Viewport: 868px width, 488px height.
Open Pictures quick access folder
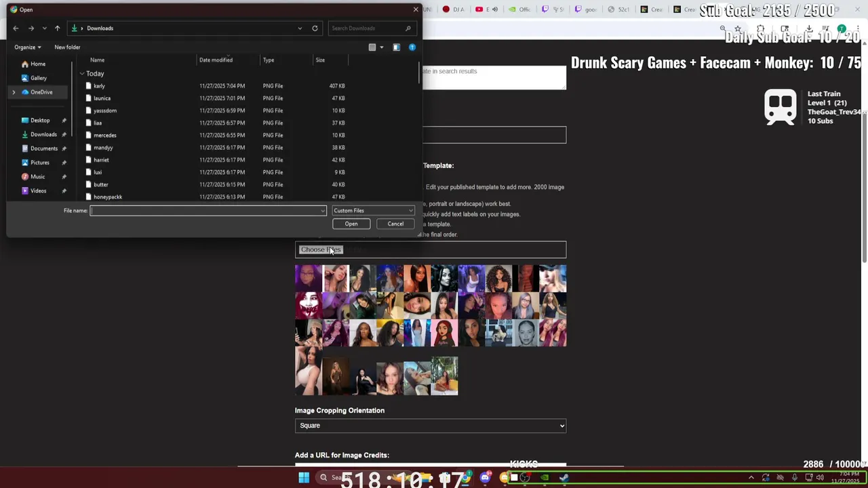point(39,163)
